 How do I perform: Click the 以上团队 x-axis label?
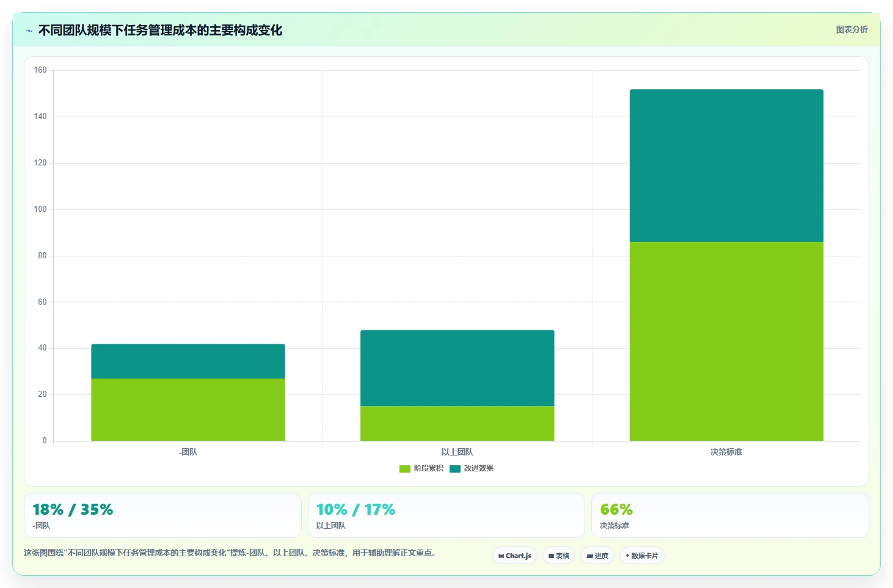(457, 452)
